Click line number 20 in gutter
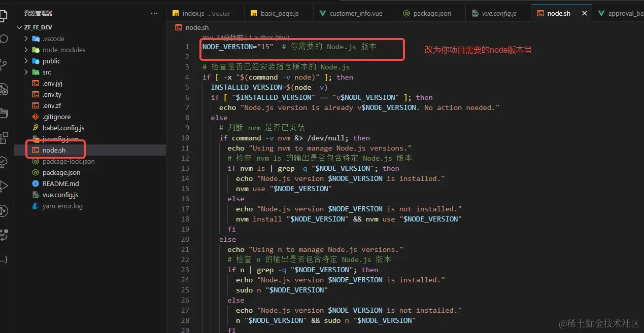644x333 pixels. pos(185,239)
